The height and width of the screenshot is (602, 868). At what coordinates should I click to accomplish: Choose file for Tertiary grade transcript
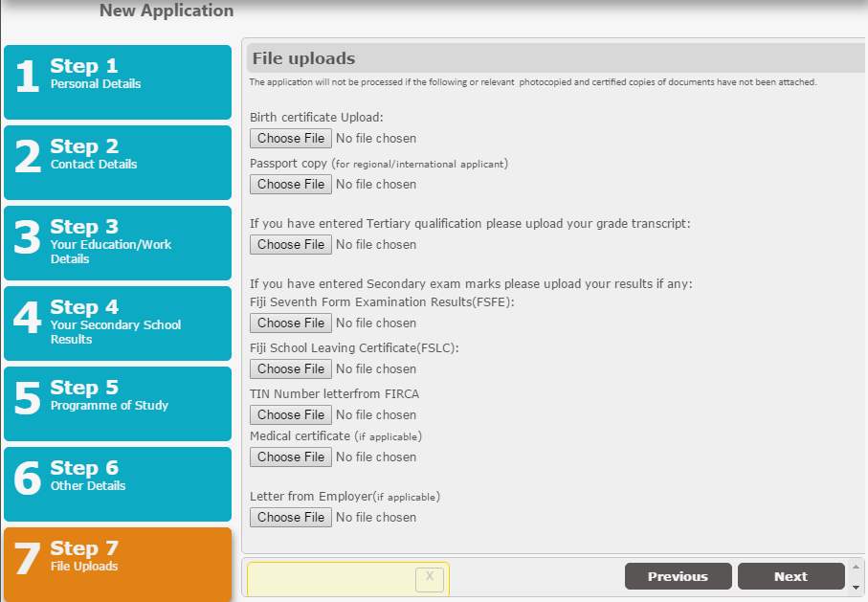pos(291,245)
